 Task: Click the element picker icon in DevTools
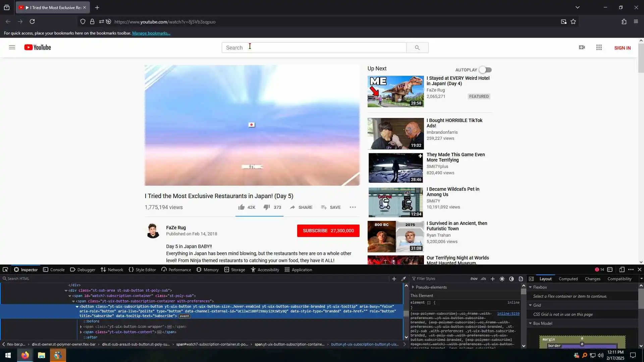[5, 270]
